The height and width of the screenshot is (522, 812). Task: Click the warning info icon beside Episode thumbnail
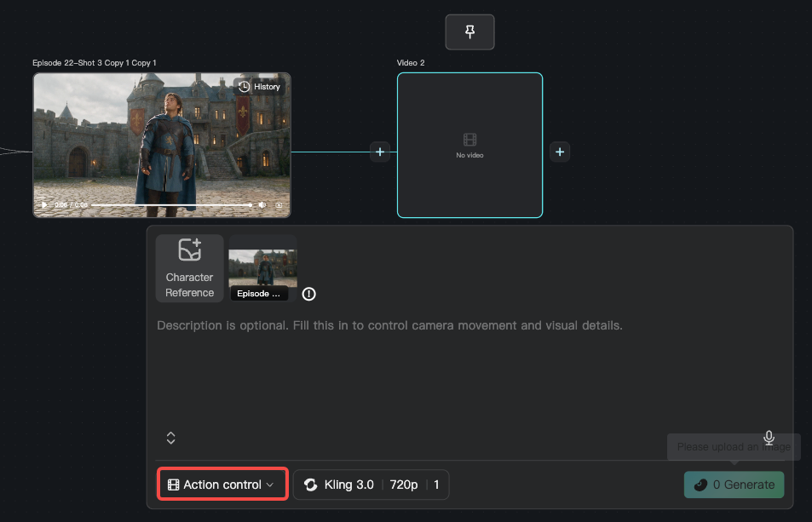308,294
